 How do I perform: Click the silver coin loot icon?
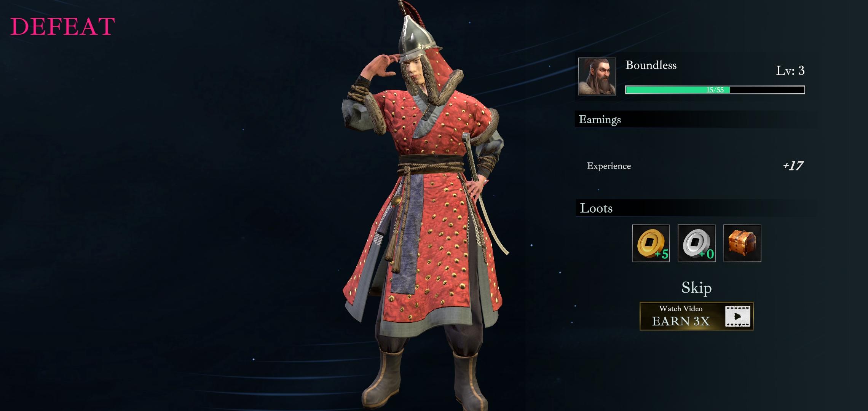pyautogui.click(x=696, y=243)
